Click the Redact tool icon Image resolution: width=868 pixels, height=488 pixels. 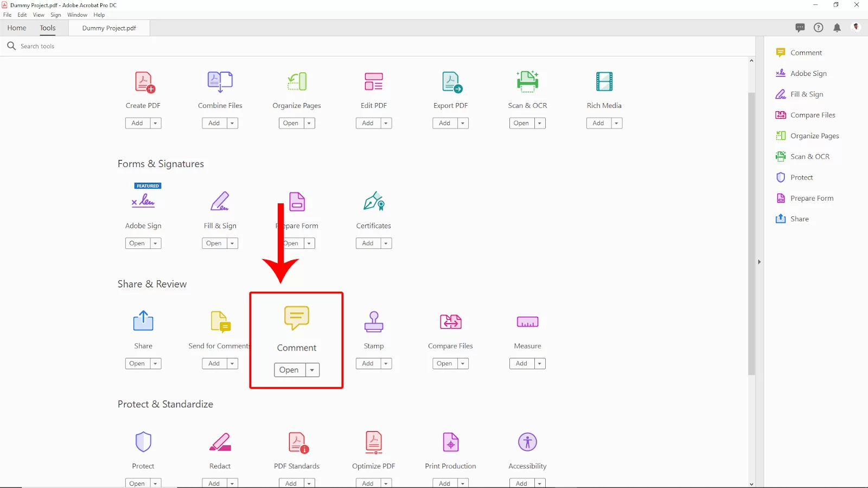pyautogui.click(x=220, y=442)
